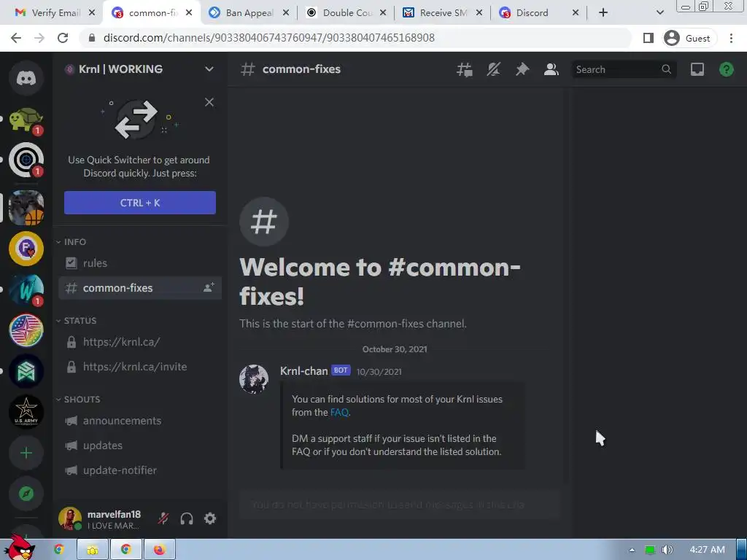This screenshot has width=747, height=560.
Task: Click create invite icon on common-fixes
Action: click(x=209, y=287)
